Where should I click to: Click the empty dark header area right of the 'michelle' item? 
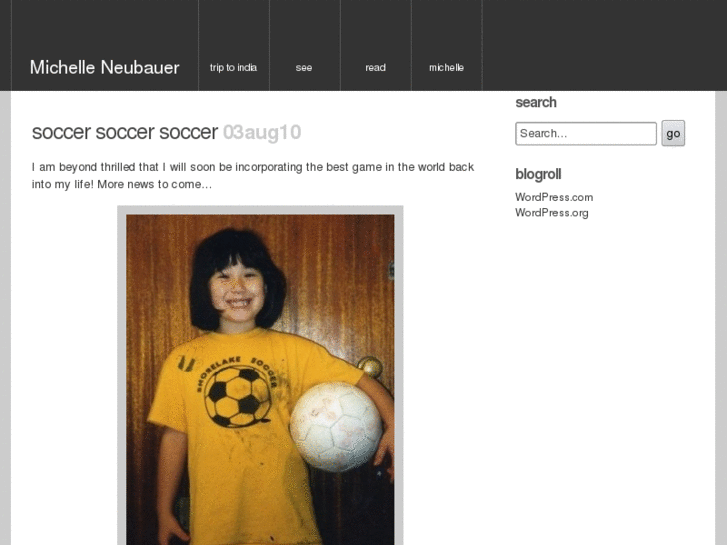[605, 45]
